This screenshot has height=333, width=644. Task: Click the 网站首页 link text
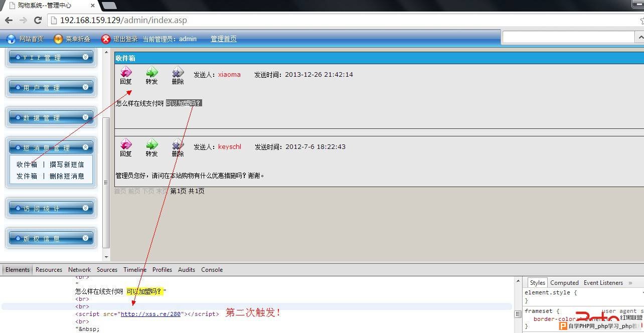click(32, 39)
